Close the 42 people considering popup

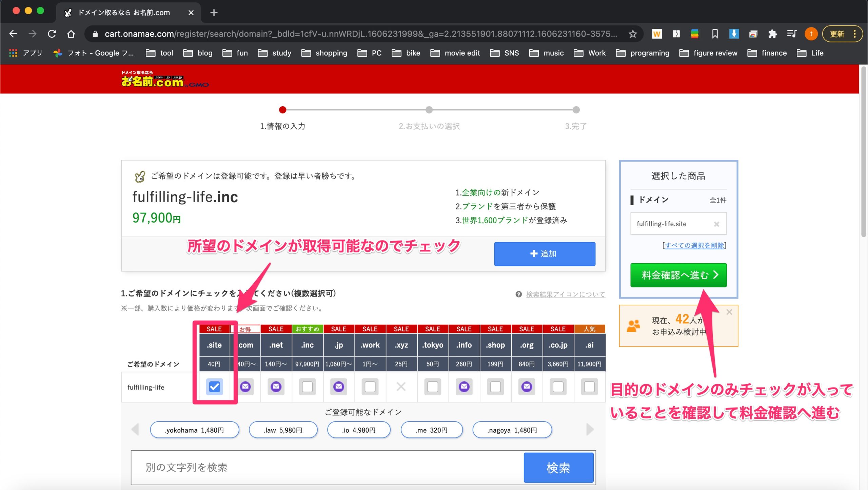point(729,312)
